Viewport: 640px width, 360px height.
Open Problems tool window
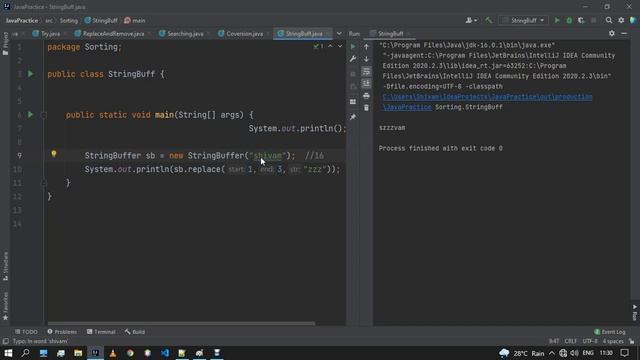[x=62, y=332]
